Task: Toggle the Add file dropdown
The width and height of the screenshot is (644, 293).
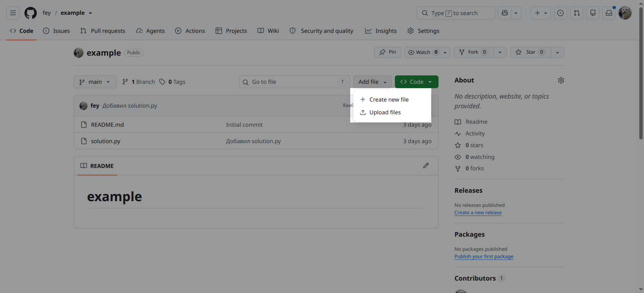Action: click(x=372, y=82)
